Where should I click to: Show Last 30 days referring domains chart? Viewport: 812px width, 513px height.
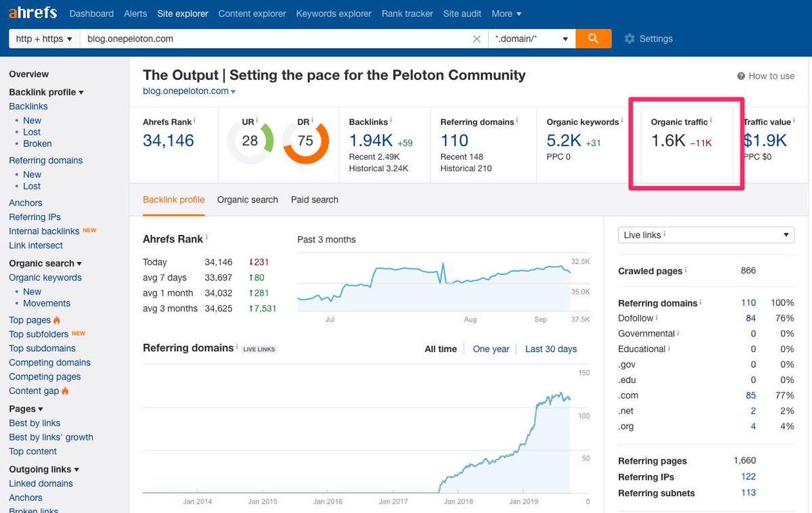551,349
